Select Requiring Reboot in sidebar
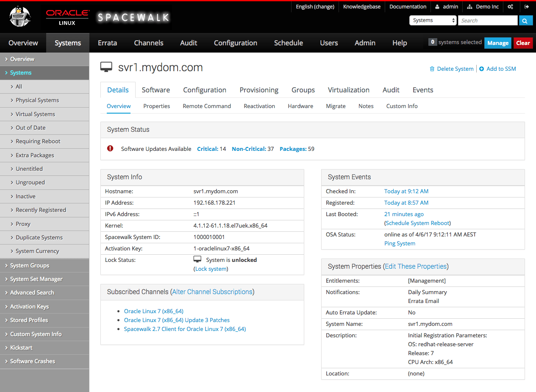This screenshot has height=392, width=536. (44, 141)
